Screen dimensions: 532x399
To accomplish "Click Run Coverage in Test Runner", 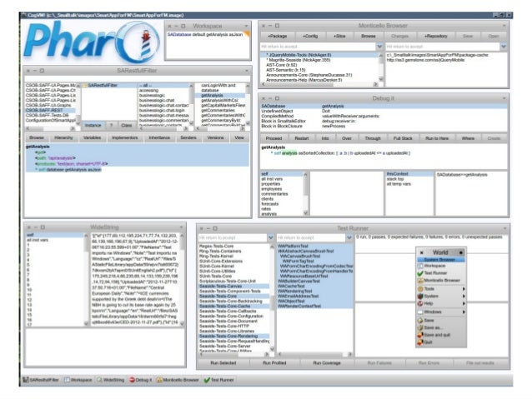I will [326, 362].
